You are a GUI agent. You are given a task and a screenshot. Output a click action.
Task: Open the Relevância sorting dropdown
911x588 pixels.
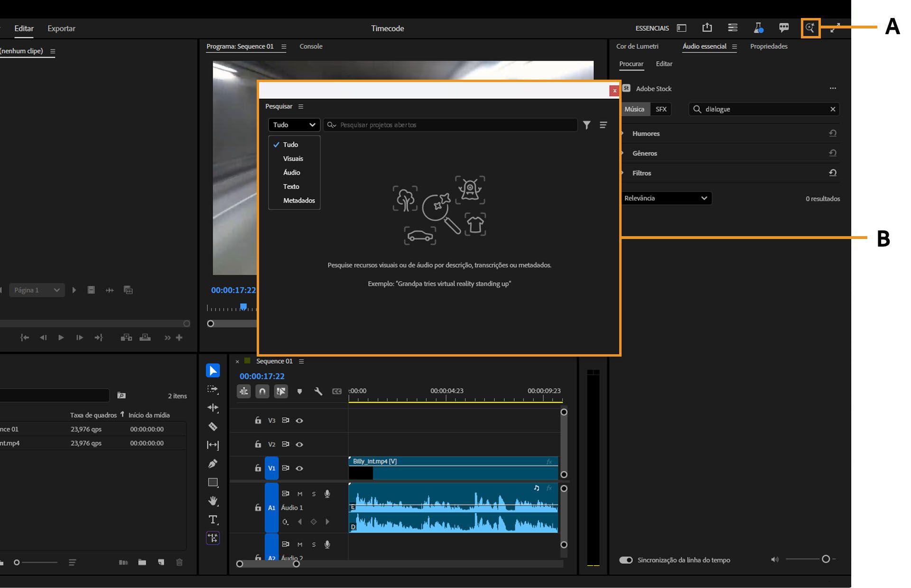(x=666, y=198)
